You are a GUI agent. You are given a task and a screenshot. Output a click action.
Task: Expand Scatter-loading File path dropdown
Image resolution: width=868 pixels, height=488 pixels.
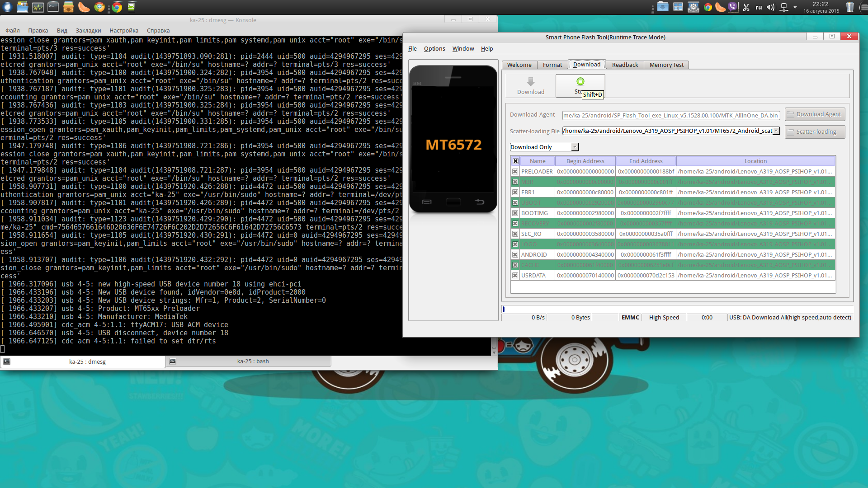(x=776, y=131)
